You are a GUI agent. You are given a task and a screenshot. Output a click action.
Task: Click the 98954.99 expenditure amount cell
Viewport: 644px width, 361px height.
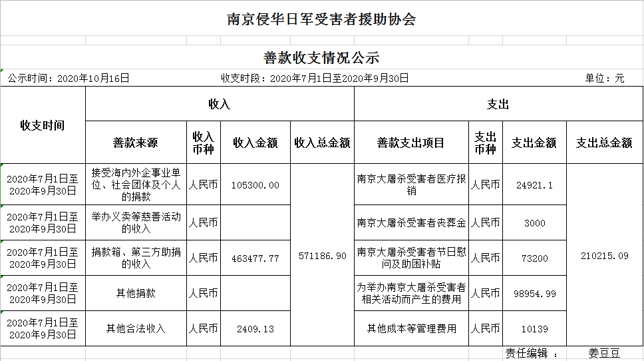click(534, 293)
